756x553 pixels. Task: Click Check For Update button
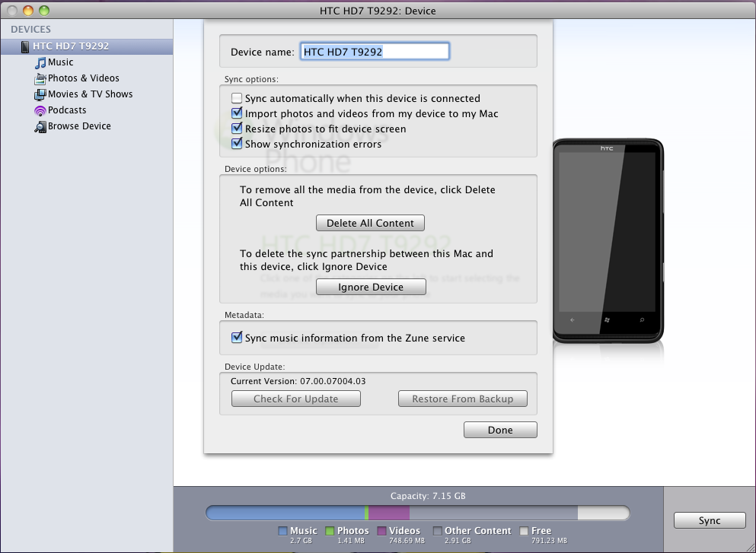(x=296, y=399)
